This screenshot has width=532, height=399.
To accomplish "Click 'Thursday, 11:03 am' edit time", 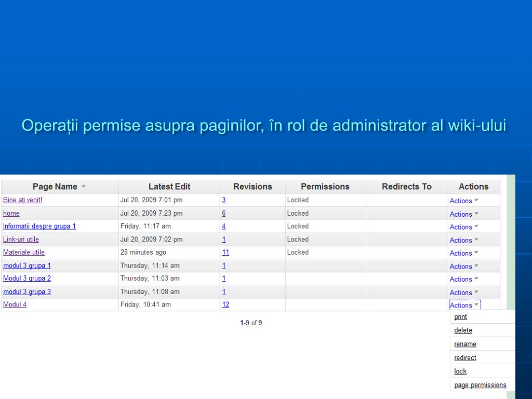I will (x=150, y=278).
